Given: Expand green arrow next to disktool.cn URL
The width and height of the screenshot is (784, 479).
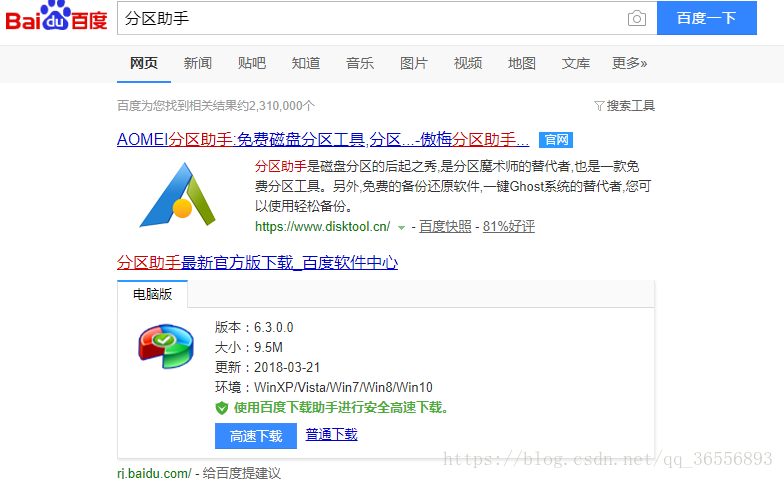Looking at the screenshot, I should [x=401, y=228].
